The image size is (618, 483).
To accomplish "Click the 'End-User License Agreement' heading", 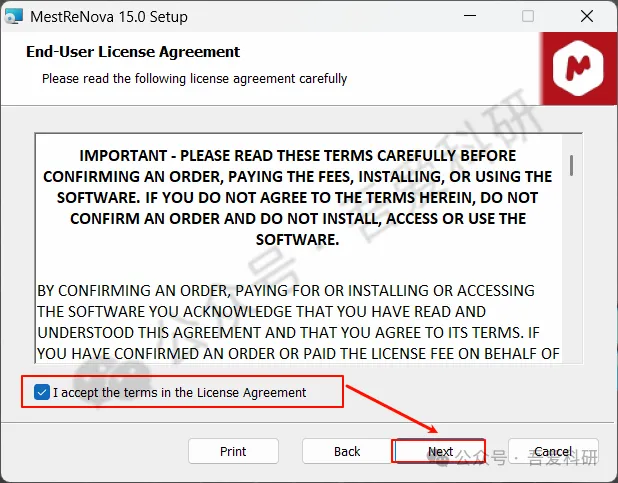I will pyautogui.click(x=133, y=52).
